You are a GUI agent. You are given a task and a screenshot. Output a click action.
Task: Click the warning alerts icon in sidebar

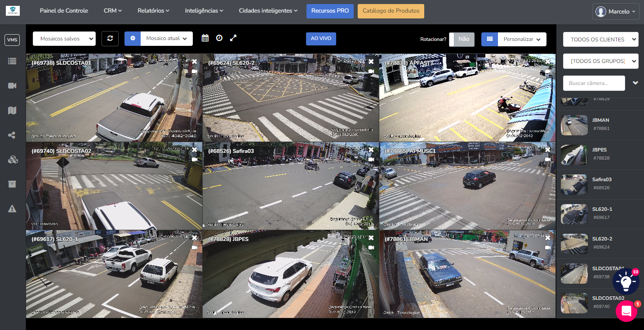[12, 209]
